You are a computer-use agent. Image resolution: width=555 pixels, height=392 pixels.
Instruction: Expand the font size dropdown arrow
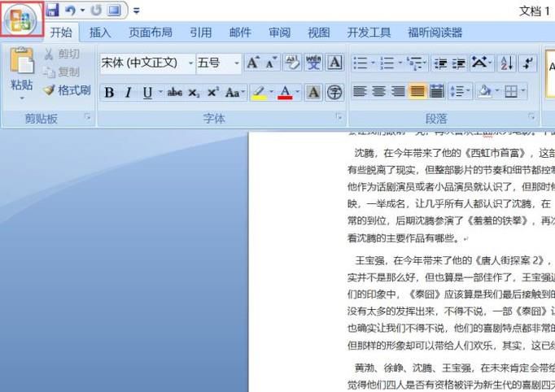coord(237,63)
